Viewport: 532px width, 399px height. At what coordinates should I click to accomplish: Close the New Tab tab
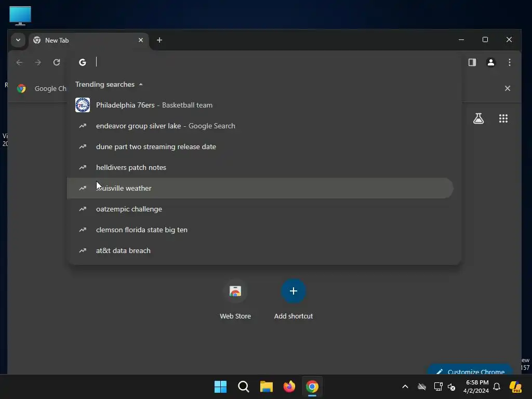tap(140, 40)
